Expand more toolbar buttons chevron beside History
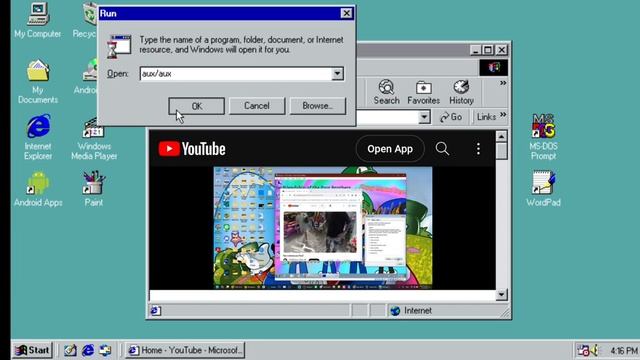The image size is (640, 360). coord(503,83)
